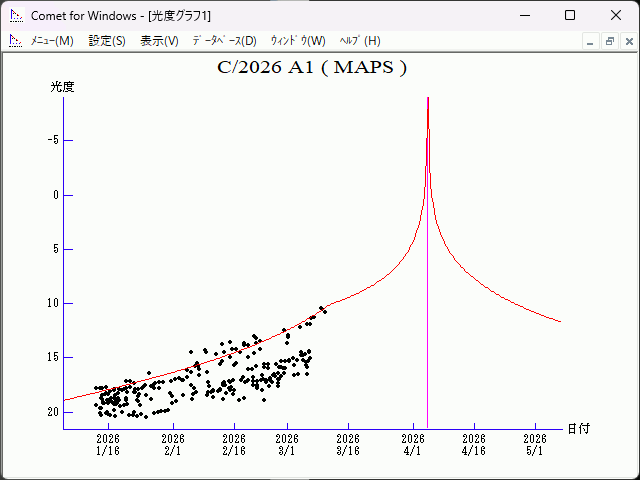Open the ヘルプ(H) help menu
640x480 pixels.
pyautogui.click(x=360, y=41)
